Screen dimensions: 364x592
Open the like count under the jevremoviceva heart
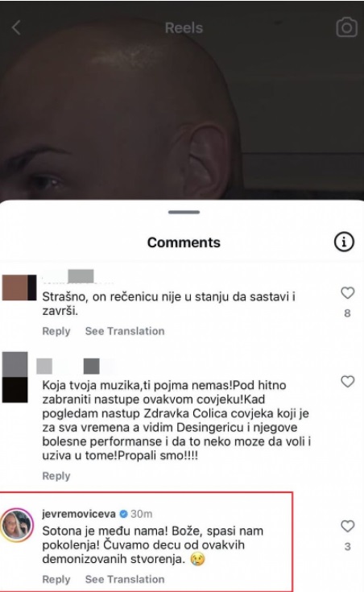[347, 546]
